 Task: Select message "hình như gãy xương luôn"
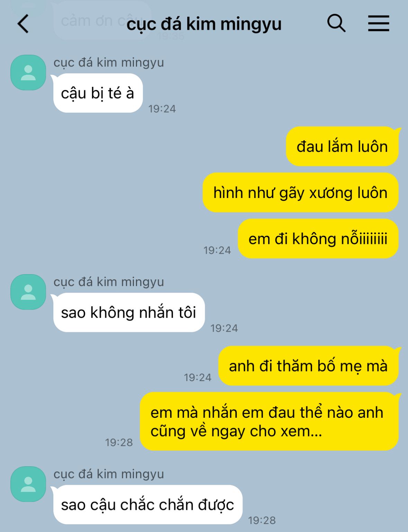pos(300,192)
